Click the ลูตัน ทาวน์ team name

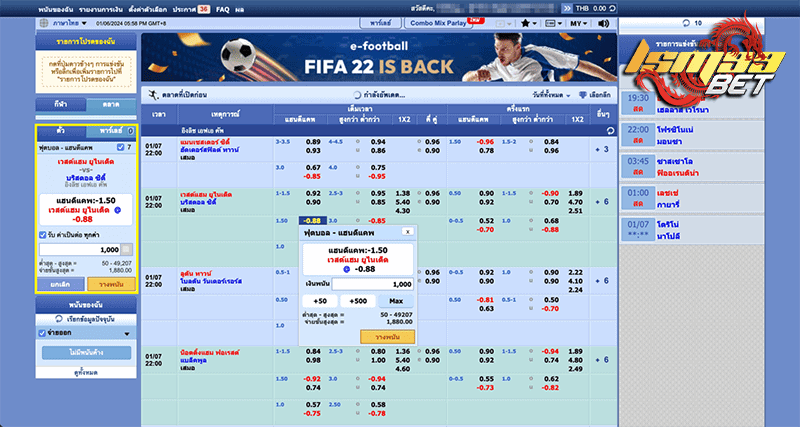195,273
